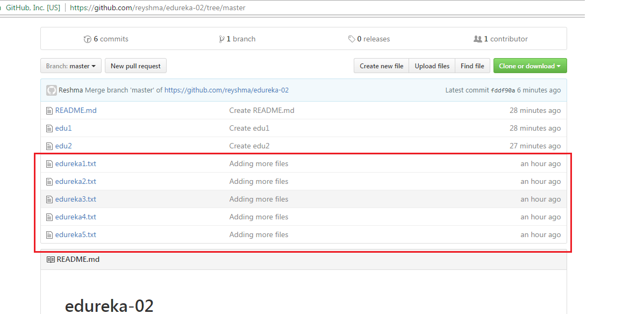
Task: Open the Branch: master dropdown
Action: 70,66
